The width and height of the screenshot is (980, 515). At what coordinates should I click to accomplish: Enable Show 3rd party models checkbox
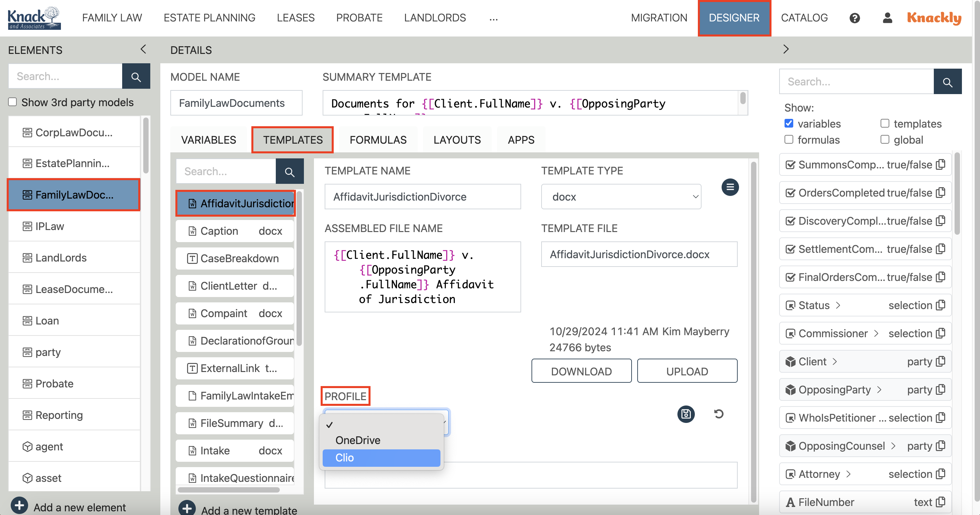pyautogui.click(x=13, y=102)
